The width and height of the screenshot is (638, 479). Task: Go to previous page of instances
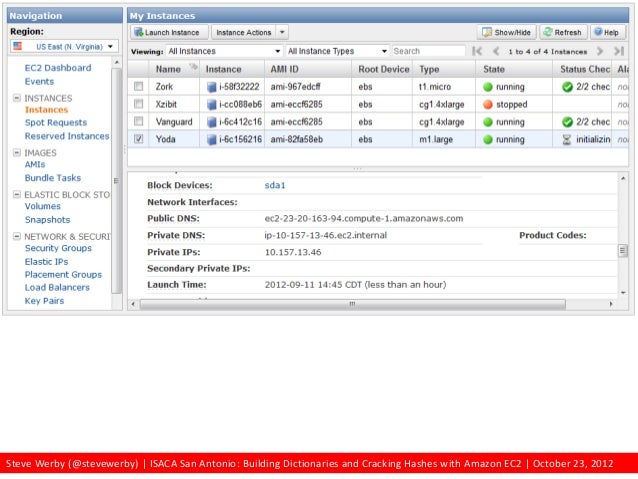click(496, 51)
